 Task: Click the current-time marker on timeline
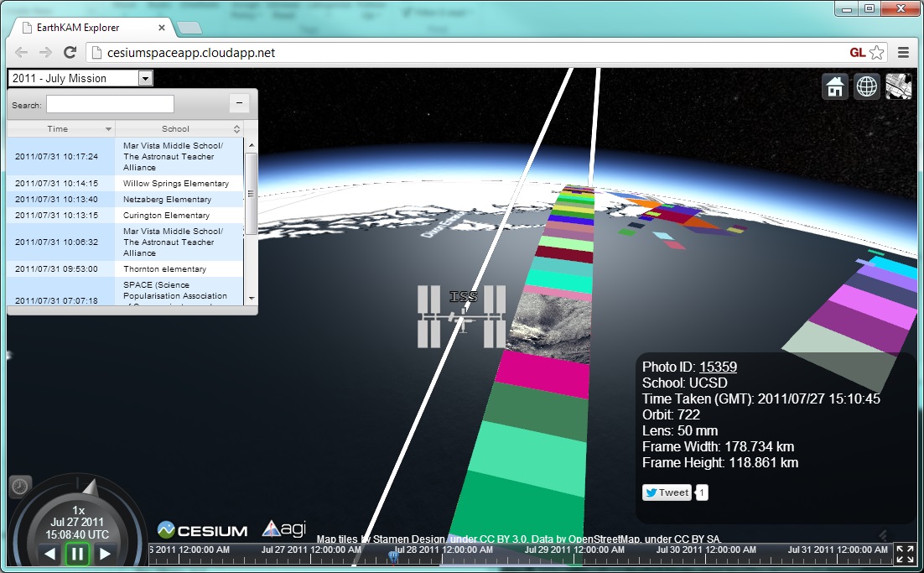pos(393,556)
